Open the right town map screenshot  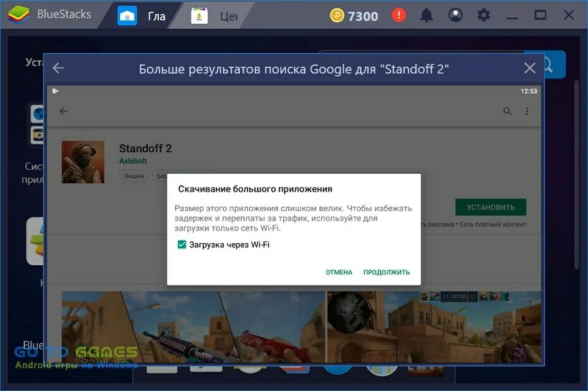click(434, 327)
